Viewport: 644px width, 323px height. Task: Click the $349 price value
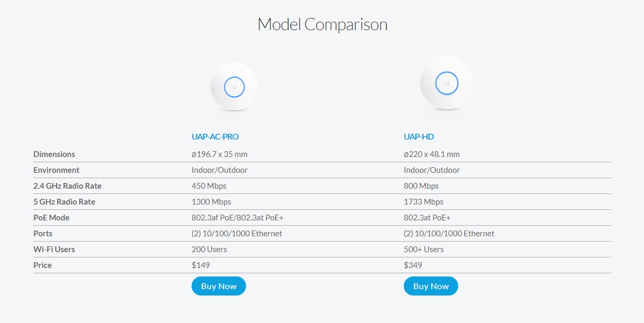pos(413,265)
